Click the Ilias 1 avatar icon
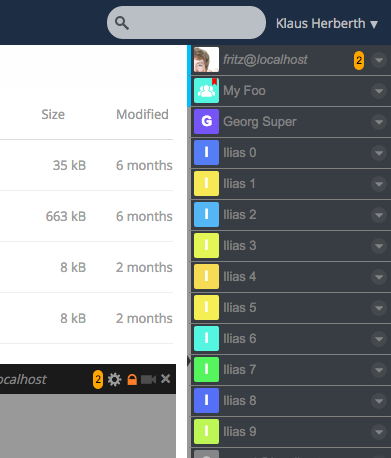Image resolution: width=391 pixels, height=458 pixels. [x=206, y=184]
